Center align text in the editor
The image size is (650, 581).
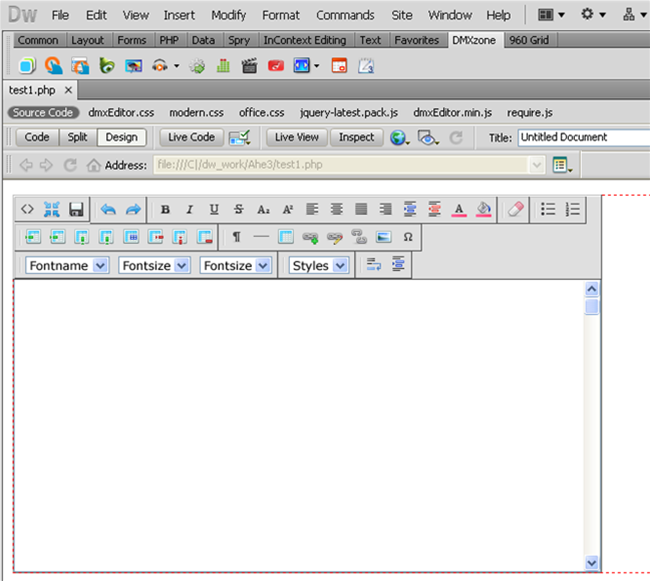click(337, 209)
